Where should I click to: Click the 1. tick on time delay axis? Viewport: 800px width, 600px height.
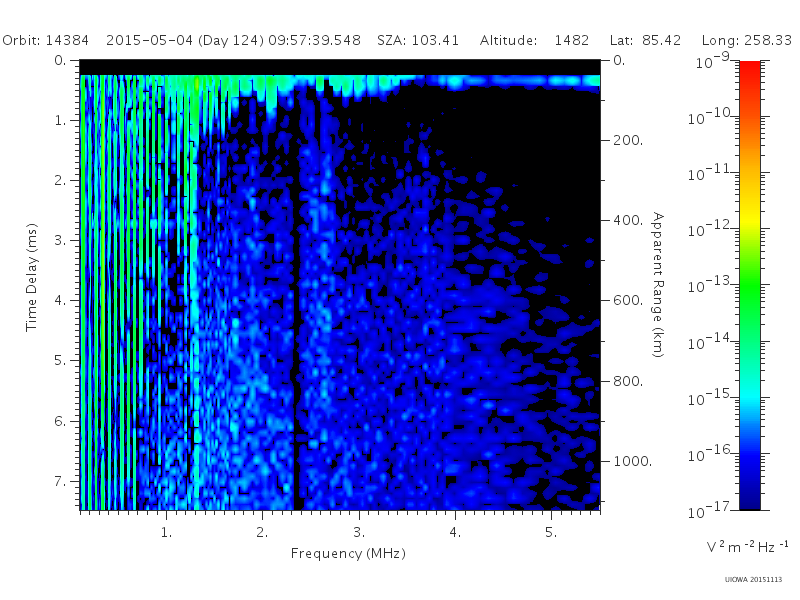[60, 120]
